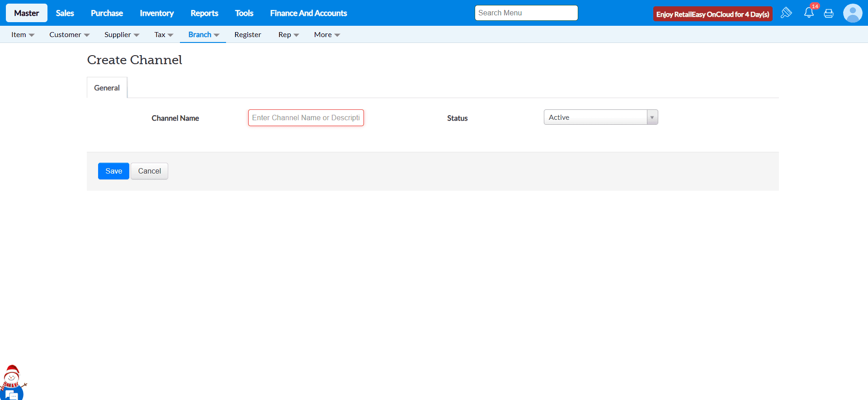Viewport: 868px width, 400px height.
Task: Open the Purchase menu
Action: (x=107, y=13)
